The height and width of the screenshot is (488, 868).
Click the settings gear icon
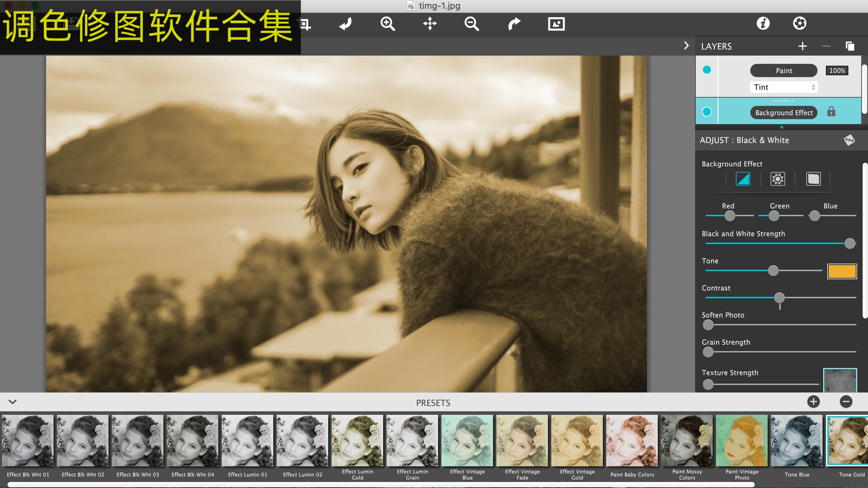pos(799,23)
